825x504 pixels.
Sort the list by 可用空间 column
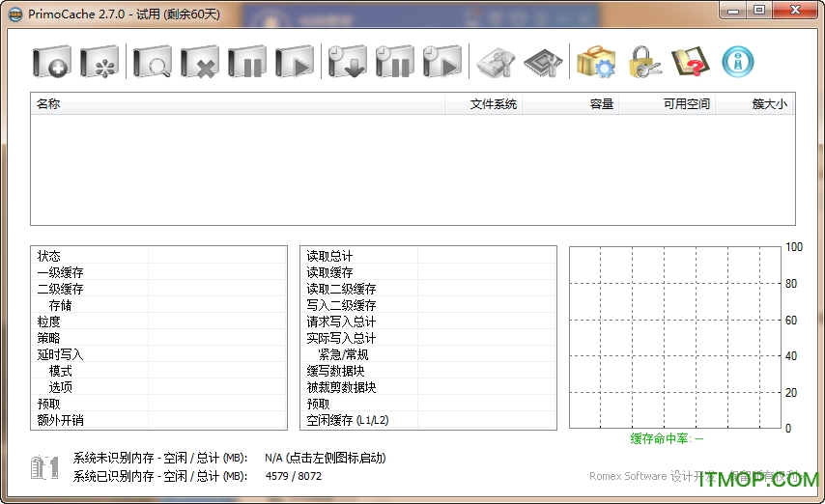click(668, 104)
